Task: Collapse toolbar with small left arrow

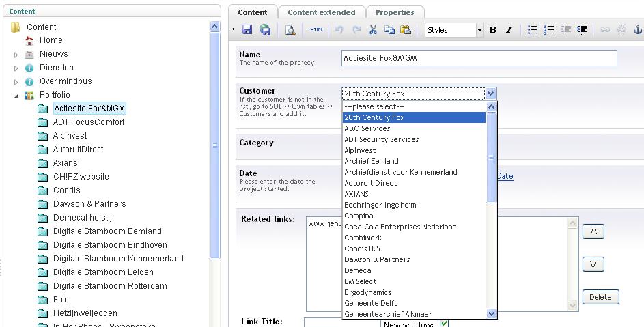Action: [234, 29]
